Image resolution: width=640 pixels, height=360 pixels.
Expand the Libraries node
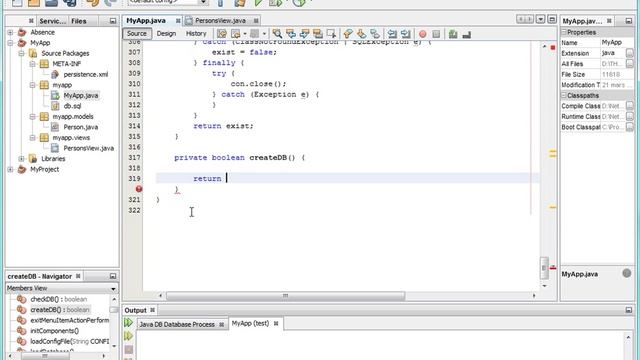pyautogui.click(x=21, y=159)
